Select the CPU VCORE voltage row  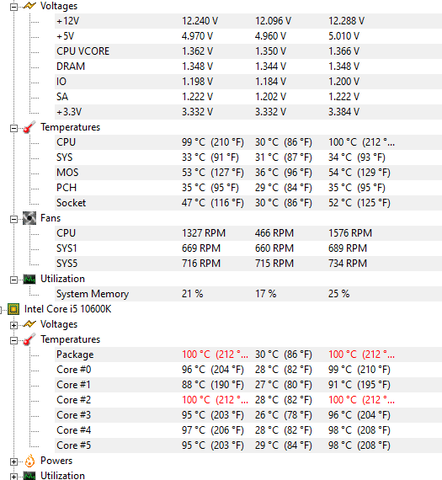coord(248,51)
